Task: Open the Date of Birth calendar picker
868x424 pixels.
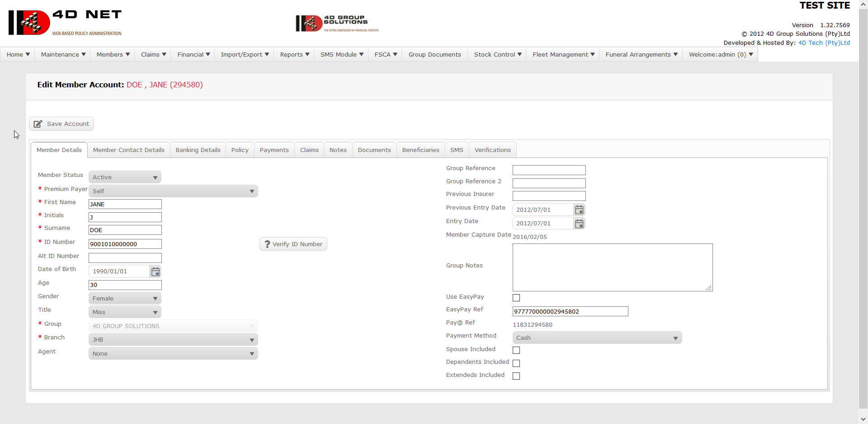Action: click(x=156, y=272)
